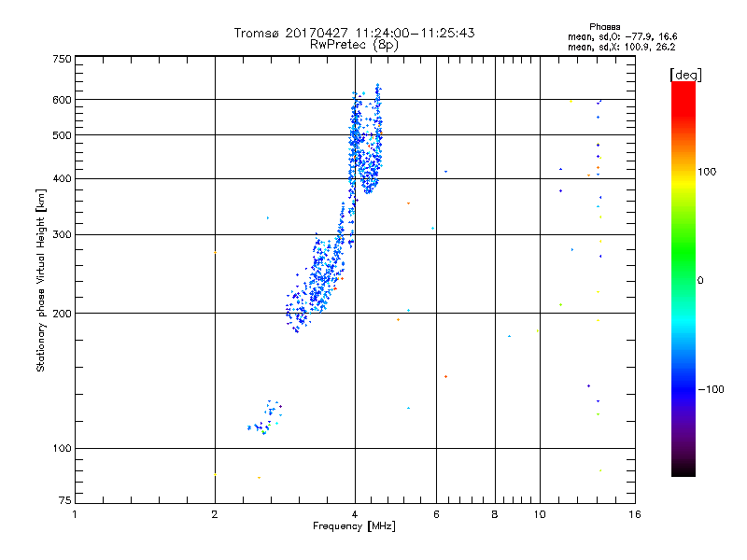Click the y-axis label '500'

click(62, 135)
